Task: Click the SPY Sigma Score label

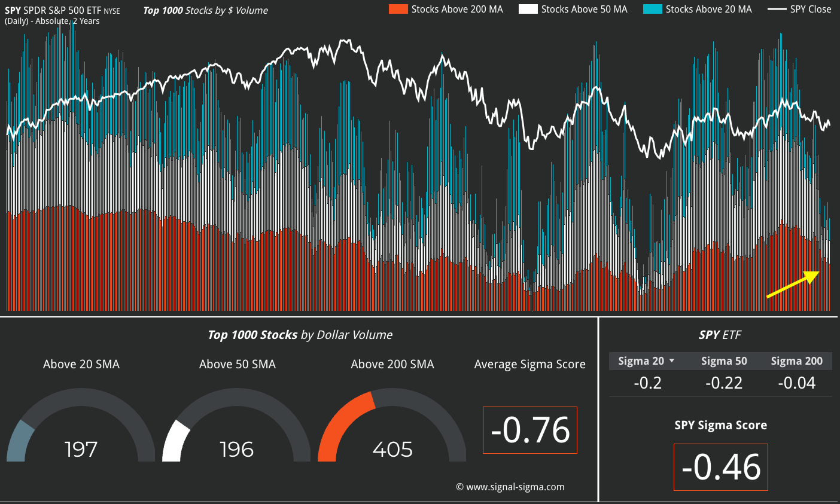Action: (x=721, y=425)
